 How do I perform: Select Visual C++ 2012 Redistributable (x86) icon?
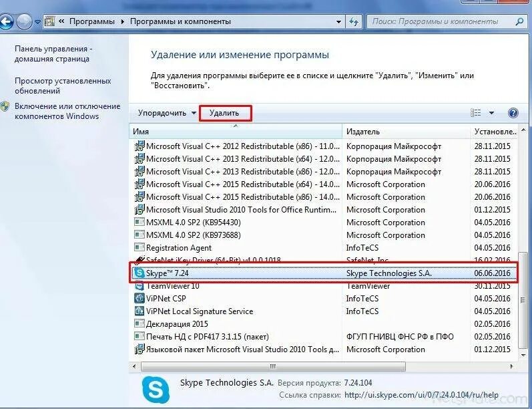pos(140,146)
